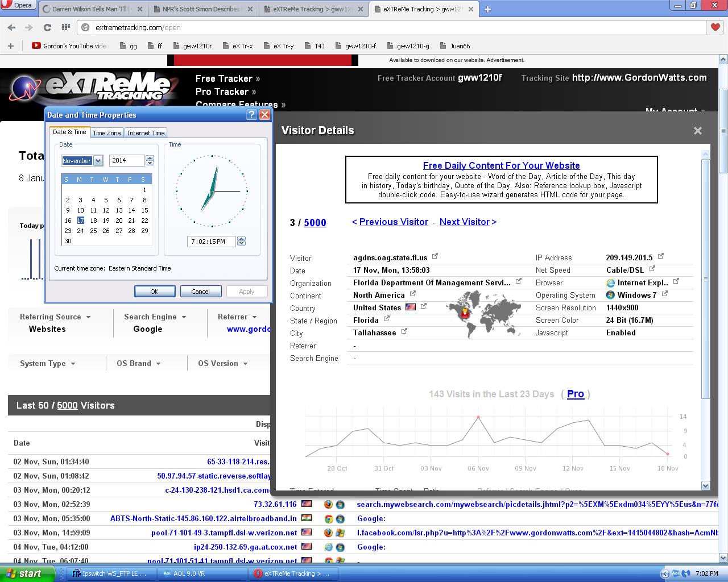
Task: Open the T4J bookmark folder
Action: 314,46
